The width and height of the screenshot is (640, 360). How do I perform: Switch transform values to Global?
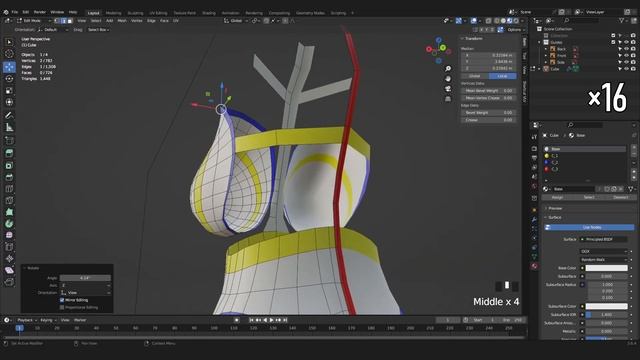475,76
